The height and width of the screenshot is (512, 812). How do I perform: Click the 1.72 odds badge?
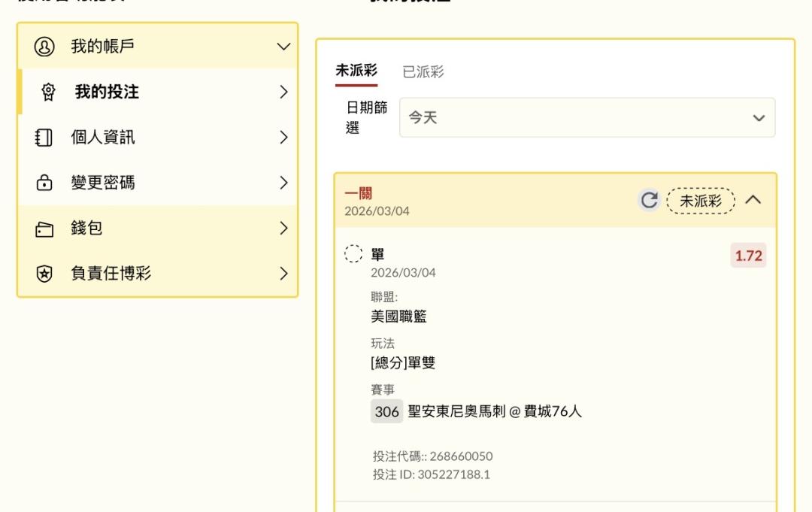[x=748, y=256]
